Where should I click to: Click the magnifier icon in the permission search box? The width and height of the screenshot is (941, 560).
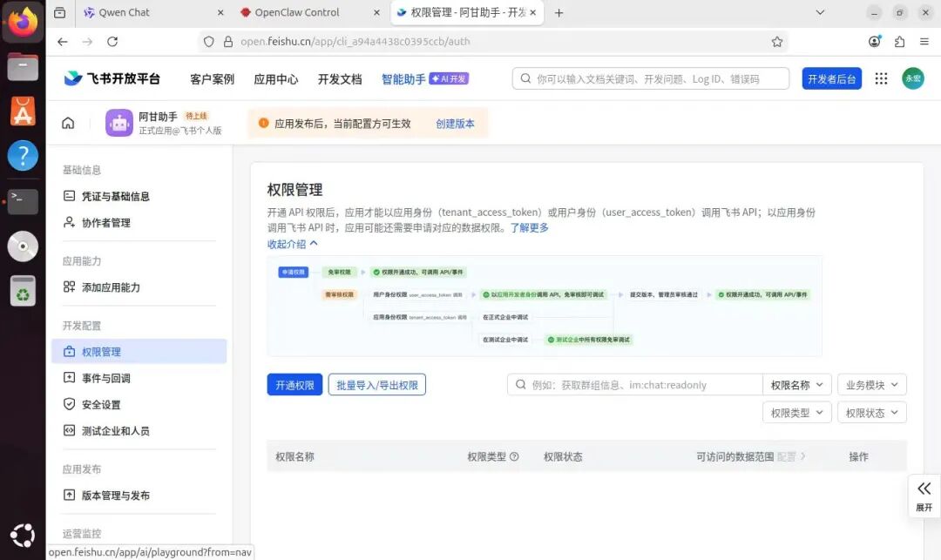pyautogui.click(x=518, y=384)
